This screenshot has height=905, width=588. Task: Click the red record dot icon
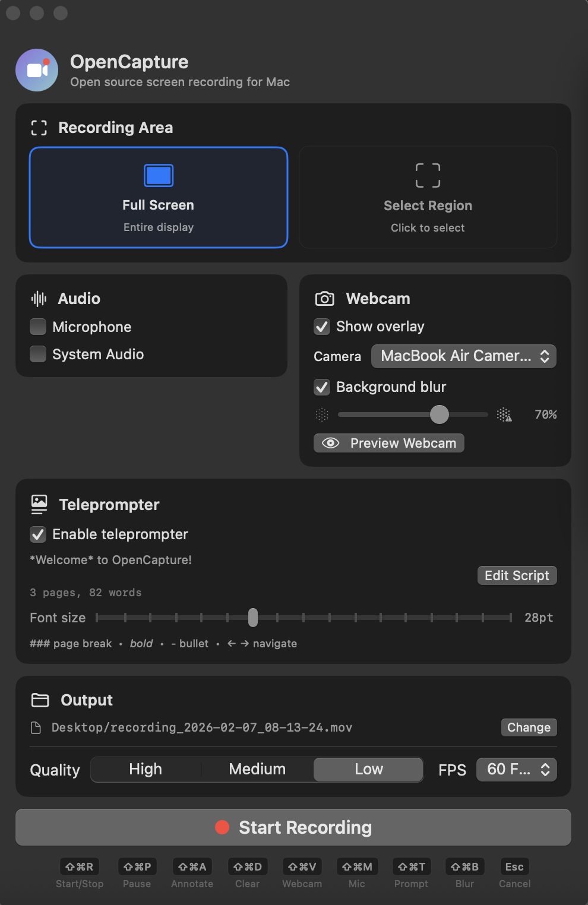tap(222, 827)
